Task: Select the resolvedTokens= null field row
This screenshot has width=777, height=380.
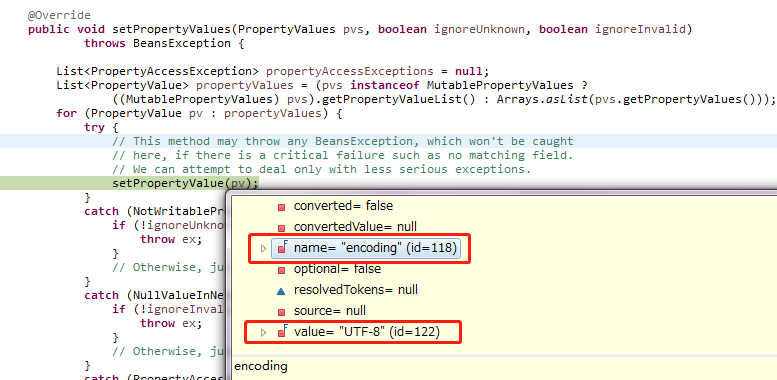Action: 347,290
